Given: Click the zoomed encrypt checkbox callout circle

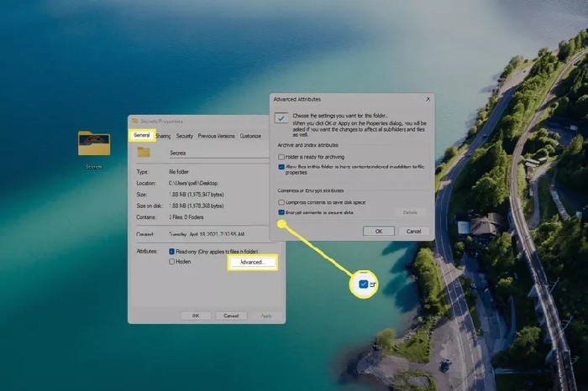Looking at the screenshot, I should [364, 284].
